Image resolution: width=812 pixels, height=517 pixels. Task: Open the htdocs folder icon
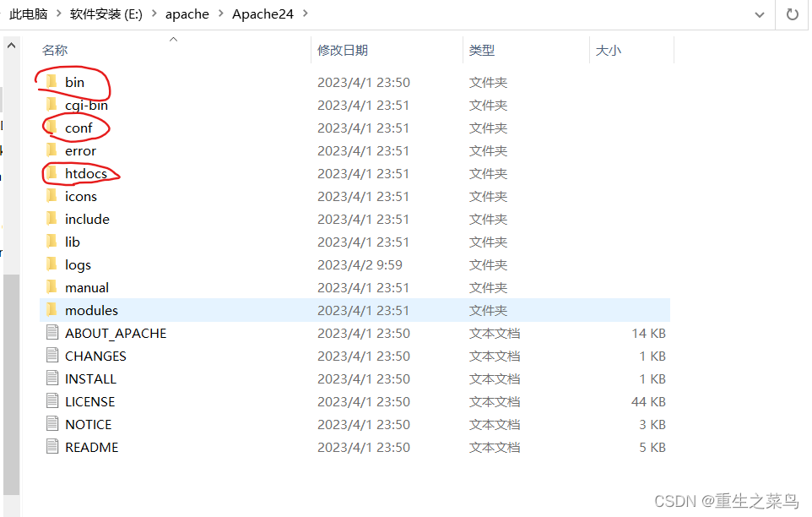pyautogui.click(x=52, y=173)
